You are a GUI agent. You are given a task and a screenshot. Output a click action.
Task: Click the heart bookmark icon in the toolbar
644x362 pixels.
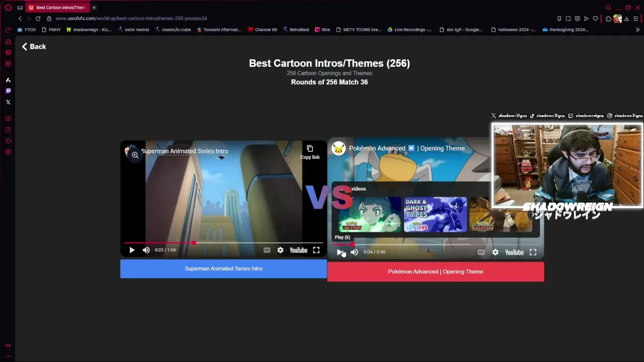pyautogui.click(x=595, y=19)
